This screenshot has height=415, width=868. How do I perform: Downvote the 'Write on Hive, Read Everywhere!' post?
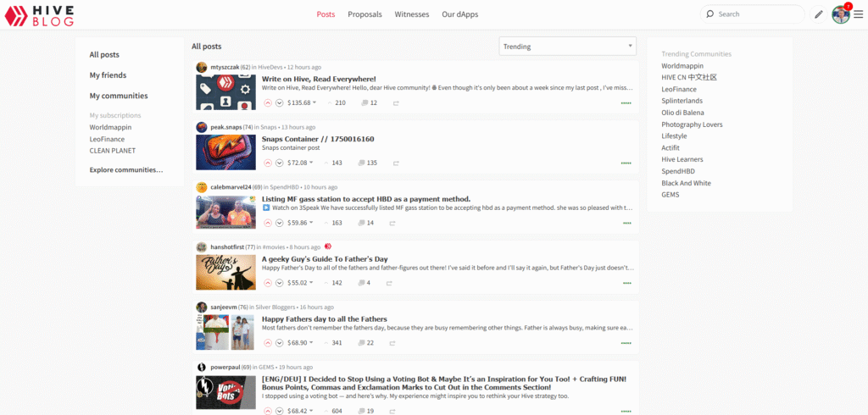280,103
